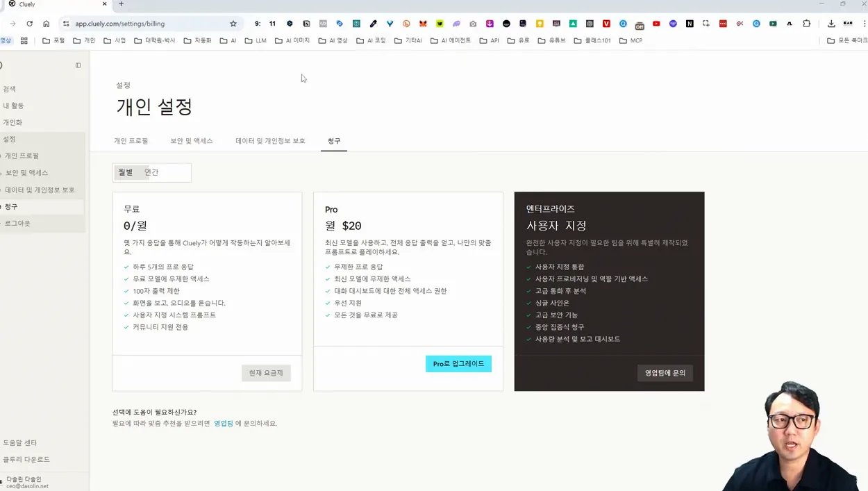Click 로그아웃 in the sidebar
The width and height of the screenshot is (868, 491).
coord(17,224)
